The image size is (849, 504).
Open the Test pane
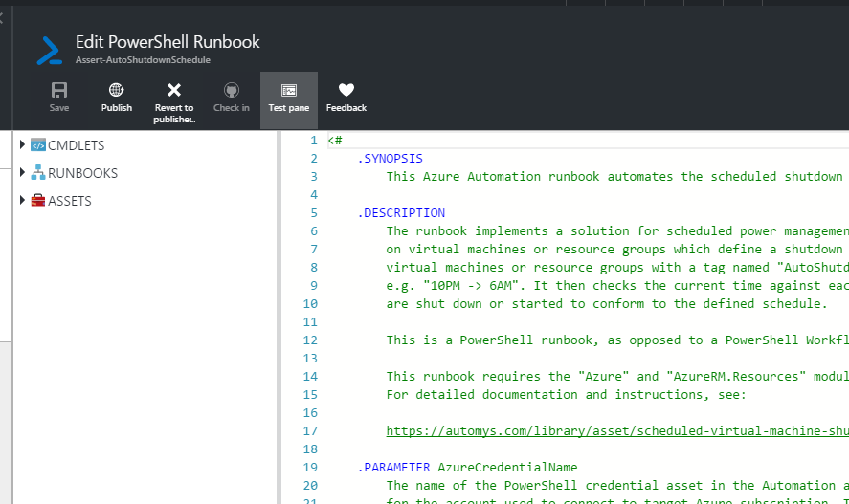pyautogui.click(x=289, y=100)
